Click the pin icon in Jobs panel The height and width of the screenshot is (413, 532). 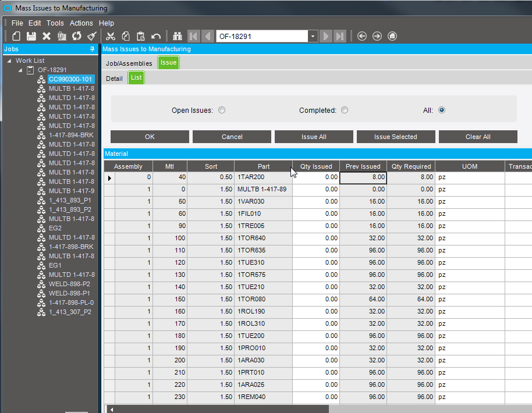click(92, 49)
